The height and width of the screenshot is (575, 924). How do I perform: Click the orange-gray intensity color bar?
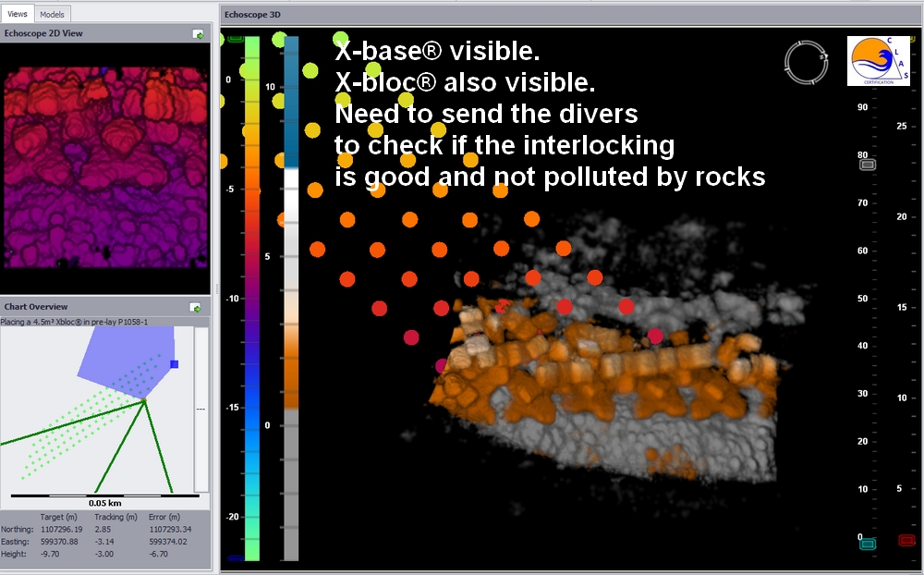[291, 296]
